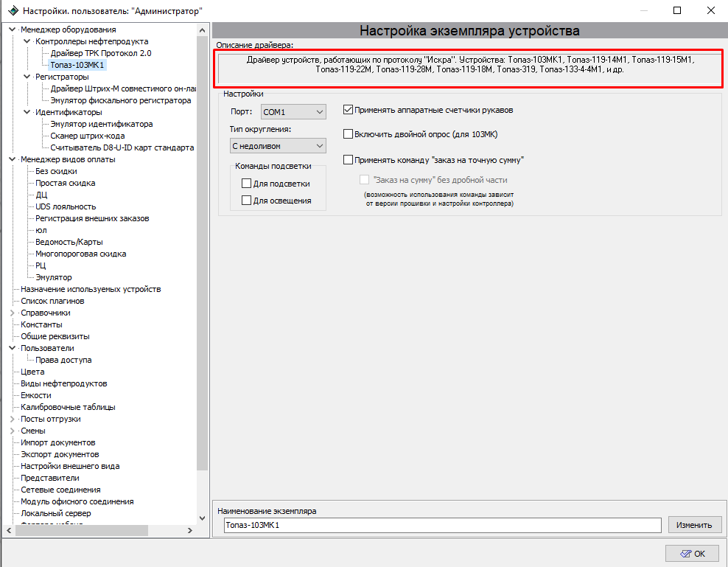Open the "С недоливом" rounding type dropdown
Screen dimensions: 728x567
pos(278,146)
